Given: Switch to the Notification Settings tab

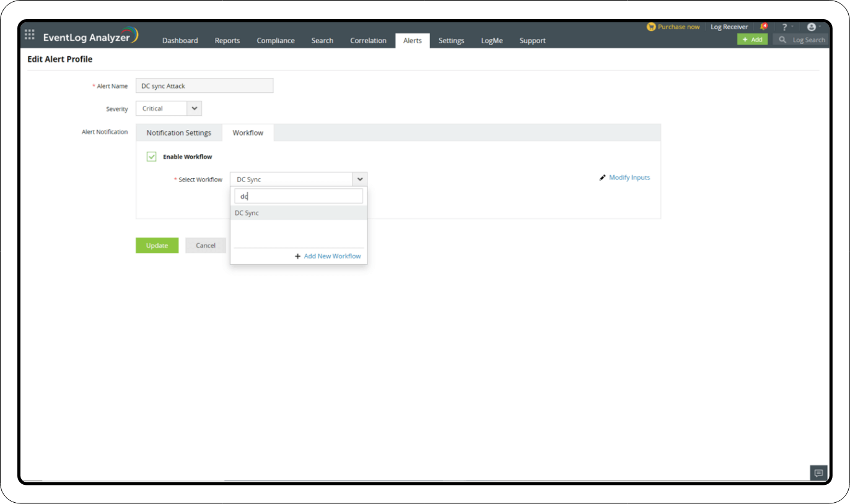Looking at the screenshot, I should 179,133.
